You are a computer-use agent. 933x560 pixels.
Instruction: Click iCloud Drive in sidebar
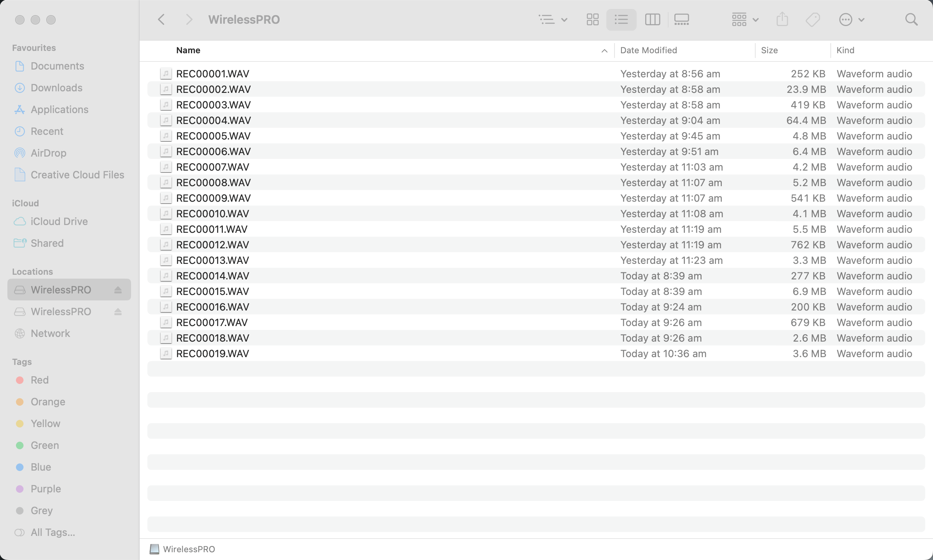click(59, 221)
